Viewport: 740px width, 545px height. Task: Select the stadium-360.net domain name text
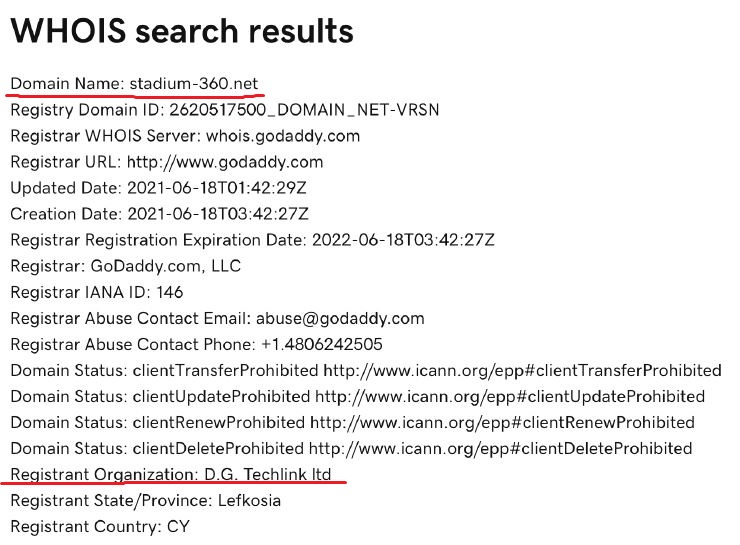[193, 84]
